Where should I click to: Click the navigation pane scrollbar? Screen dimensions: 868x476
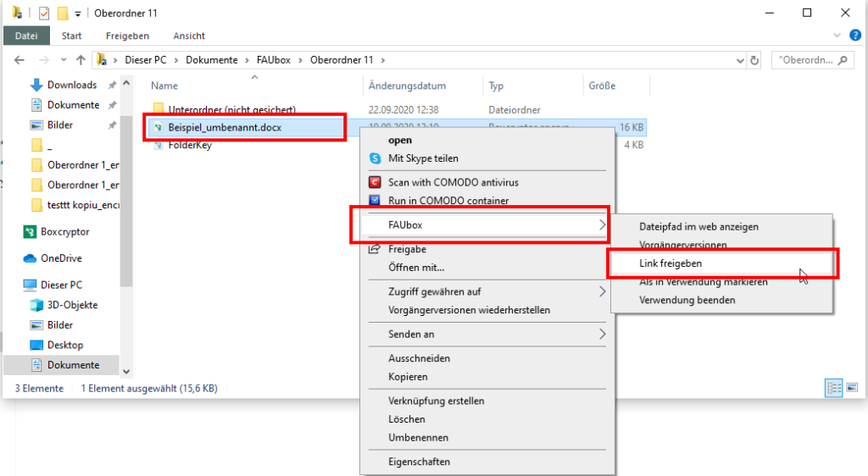pos(126,212)
